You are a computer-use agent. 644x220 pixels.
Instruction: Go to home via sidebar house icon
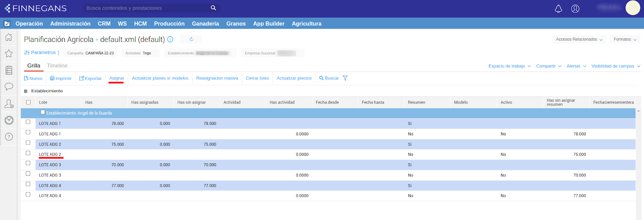click(8, 37)
